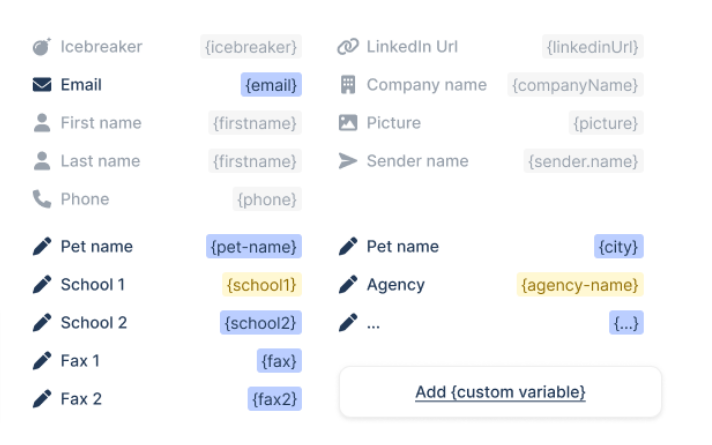The height and width of the screenshot is (445, 712).
Task: Click the envelope icon beside Email
Action: click(42, 85)
